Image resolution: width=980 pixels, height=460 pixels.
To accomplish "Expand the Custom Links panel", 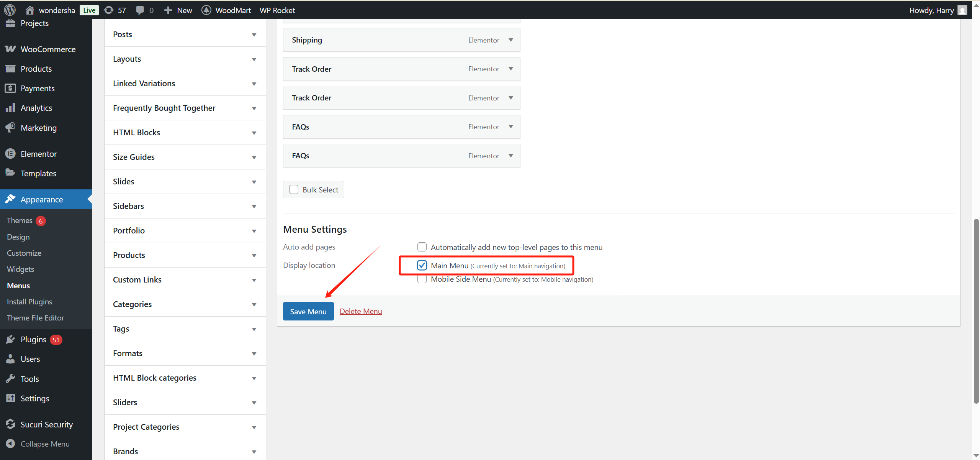I will click(x=254, y=280).
